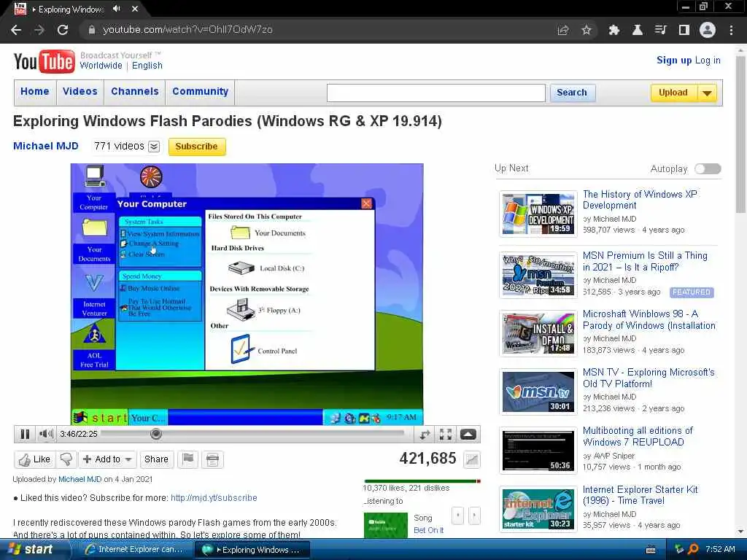This screenshot has height=560, width=747.
Task: Open the Bet On It song link
Action: click(x=428, y=531)
